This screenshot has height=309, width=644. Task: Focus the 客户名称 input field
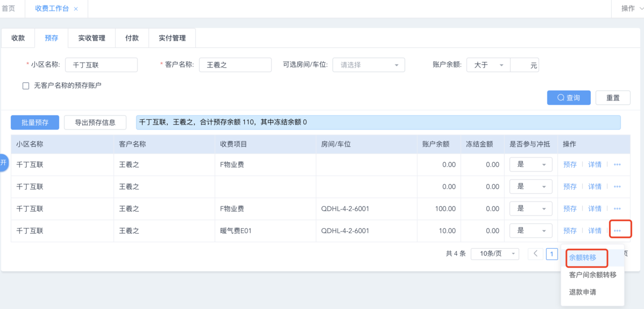tap(236, 65)
